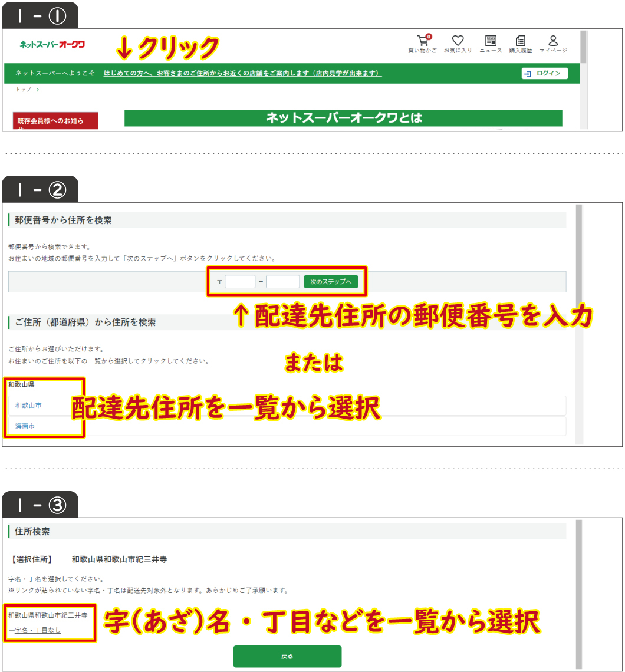Open the shopping cart icon 買い物かご
Viewport: 625px width, 672px height.
[x=423, y=44]
